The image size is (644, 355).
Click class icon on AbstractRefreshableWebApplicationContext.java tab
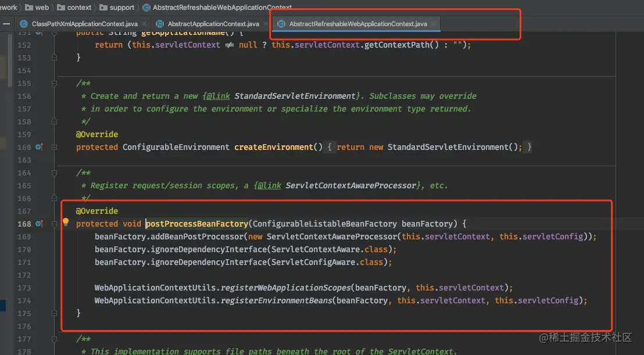281,24
